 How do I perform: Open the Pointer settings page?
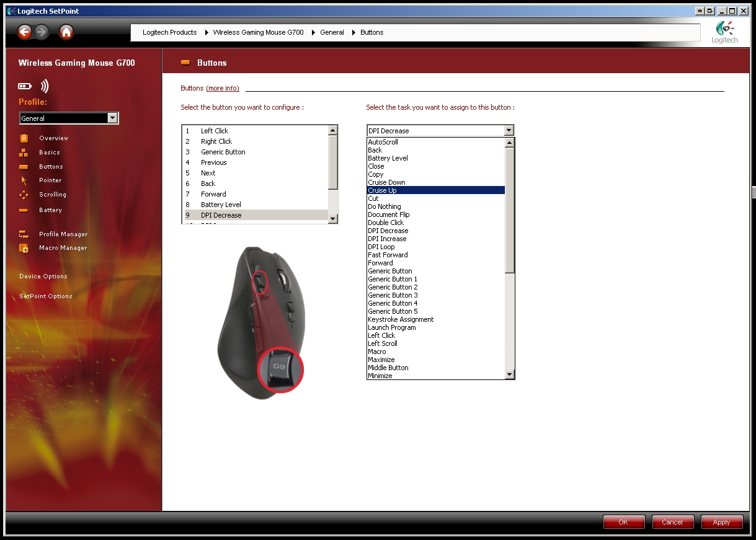pos(50,180)
